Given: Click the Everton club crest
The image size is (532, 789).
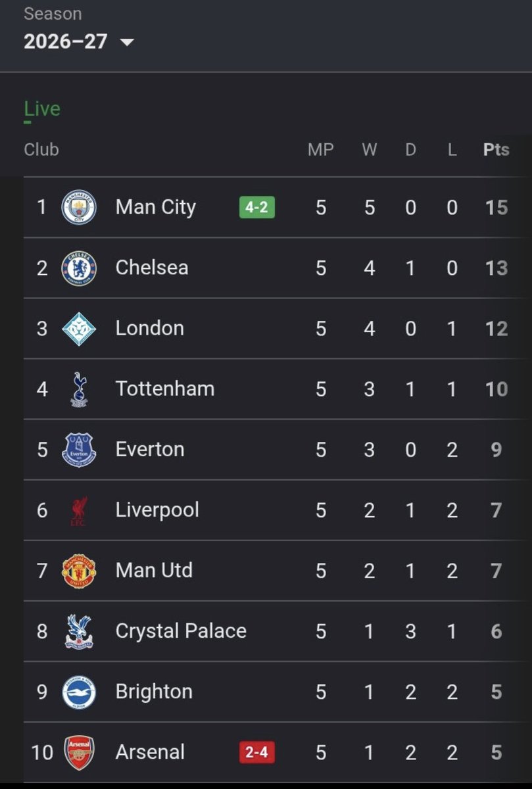Looking at the screenshot, I should click(x=79, y=450).
